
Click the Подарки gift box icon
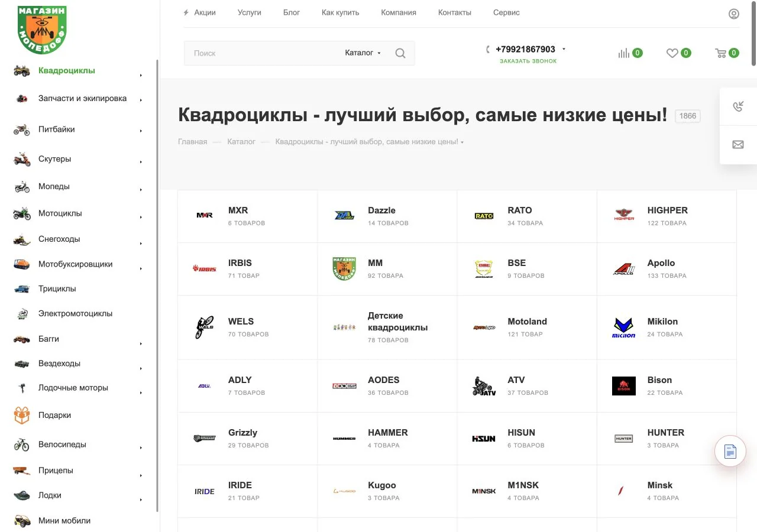(x=22, y=415)
